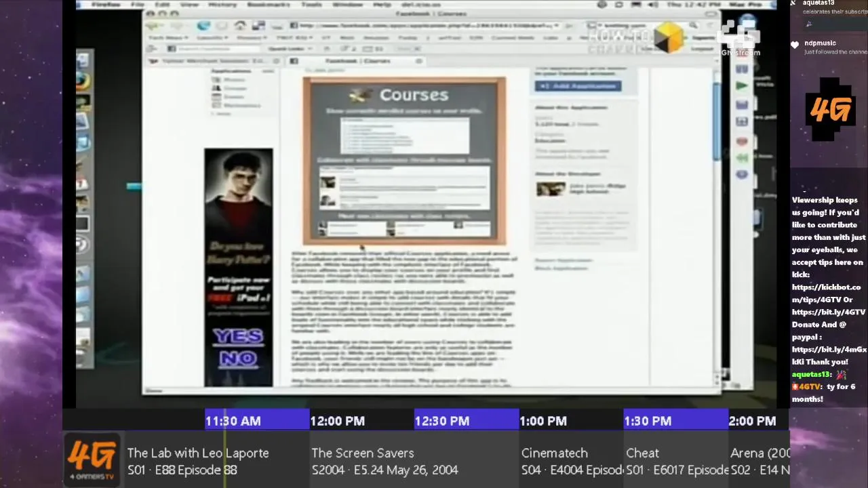Click the Home icon in Firefox toolbar
This screenshot has height=488, width=868.
[239, 26]
